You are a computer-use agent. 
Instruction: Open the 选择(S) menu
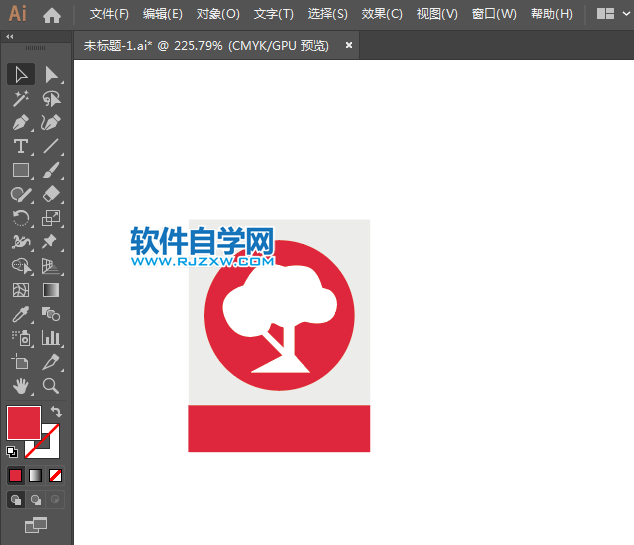point(328,14)
